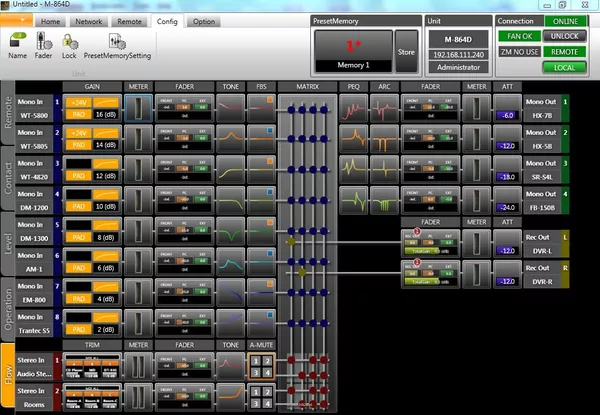The height and width of the screenshot is (415, 600).
Task: Click the ZM NO USE indicator
Action: pyautogui.click(x=520, y=52)
